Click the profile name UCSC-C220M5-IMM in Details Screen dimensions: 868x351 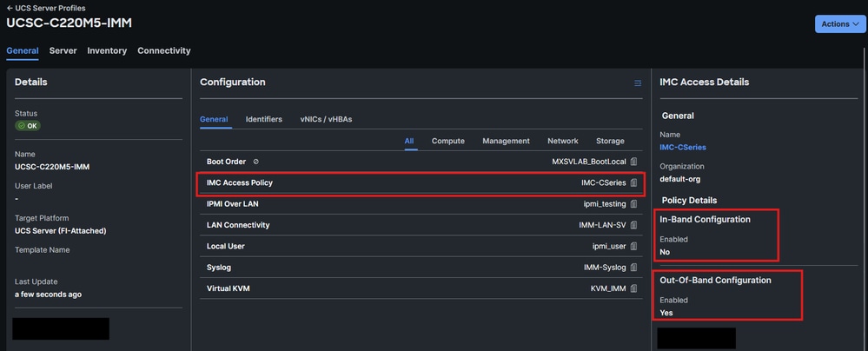point(52,167)
